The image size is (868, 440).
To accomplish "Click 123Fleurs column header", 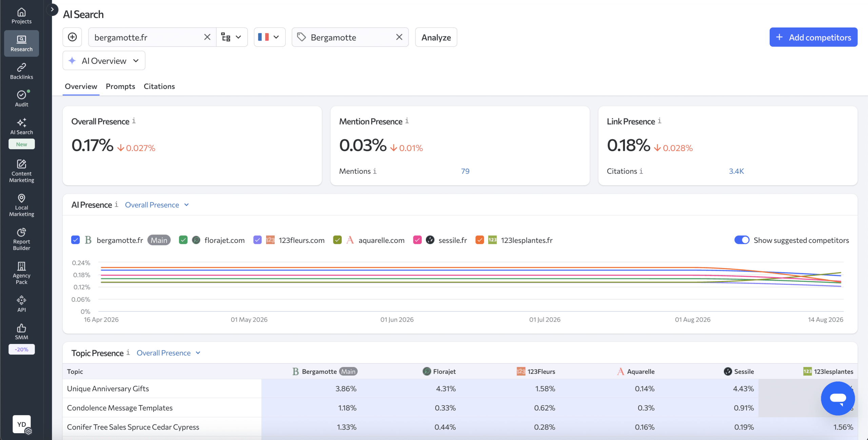I will (536, 371).
